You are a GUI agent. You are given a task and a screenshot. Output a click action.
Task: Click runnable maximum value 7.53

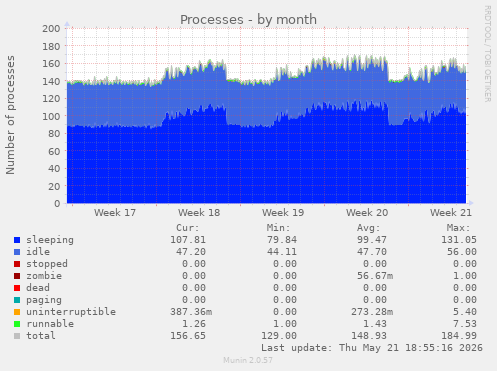465,324
